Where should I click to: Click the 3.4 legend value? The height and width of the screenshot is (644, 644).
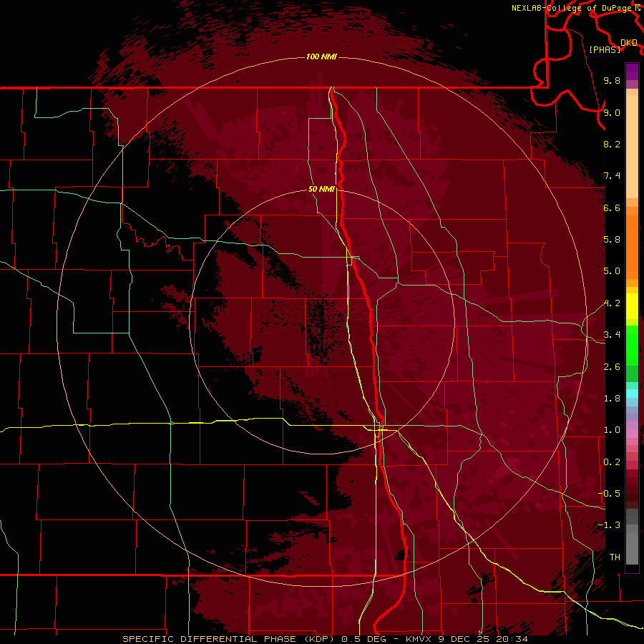click(x=612, y=335)
